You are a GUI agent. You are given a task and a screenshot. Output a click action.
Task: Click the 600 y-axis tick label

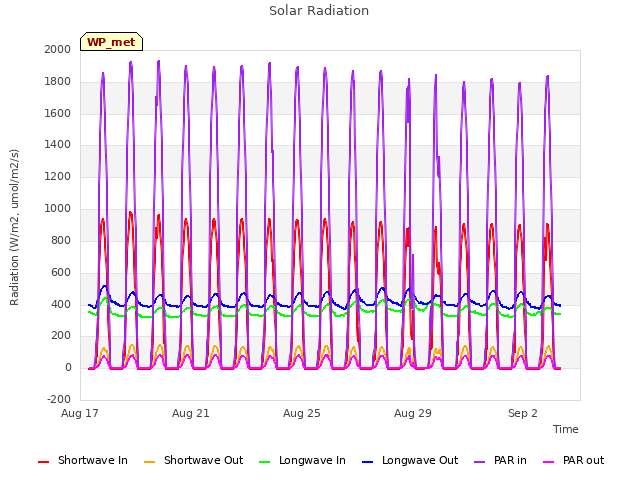61,272
